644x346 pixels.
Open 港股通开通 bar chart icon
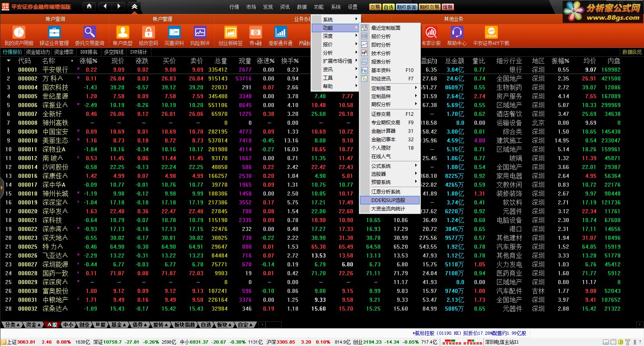coord(280,32)
